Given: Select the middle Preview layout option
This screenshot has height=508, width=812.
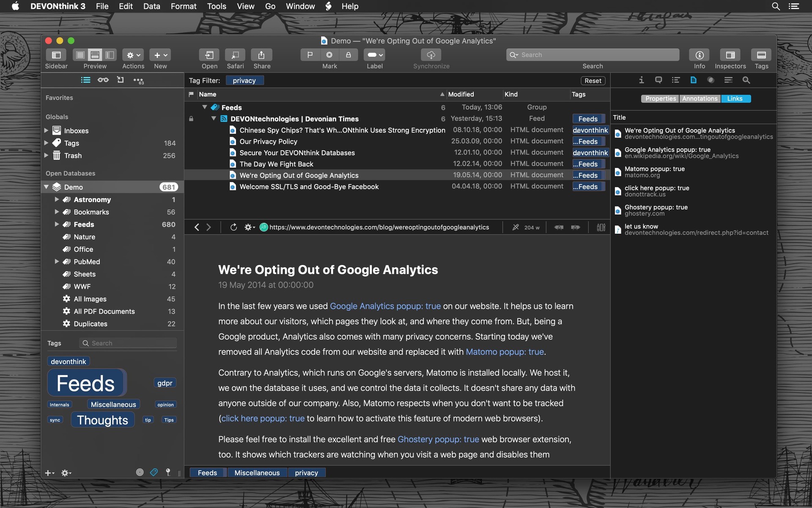Looking at the screenshot, I should coord(95,55).
